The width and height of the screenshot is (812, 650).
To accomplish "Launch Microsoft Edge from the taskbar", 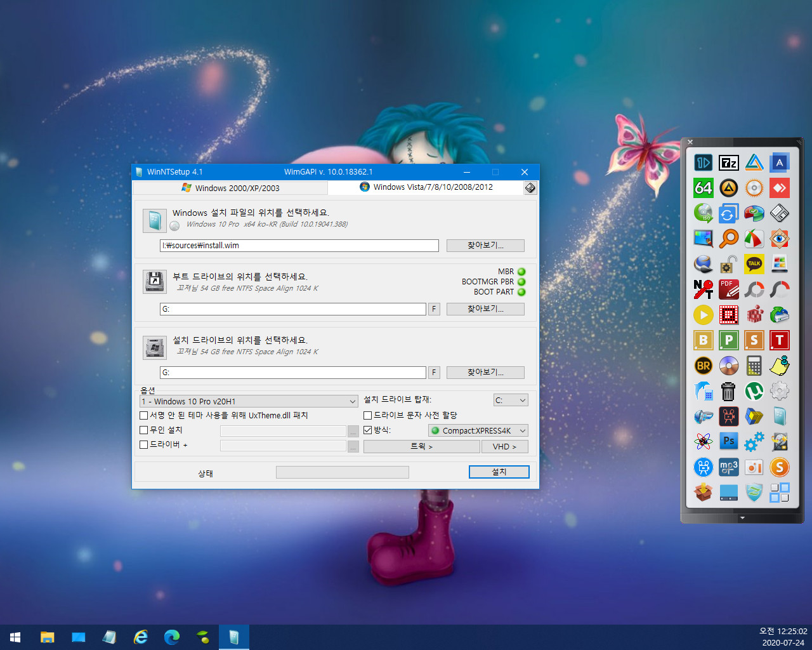I will pos(171,637).
